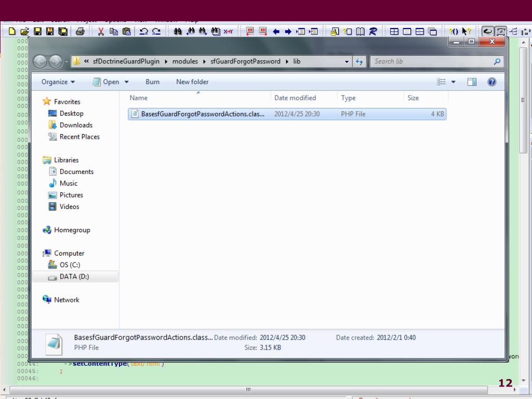The height and width of the screenshot is (399, 532).
Task: Select Downloads in Favorites
Action: pos(76,125)
